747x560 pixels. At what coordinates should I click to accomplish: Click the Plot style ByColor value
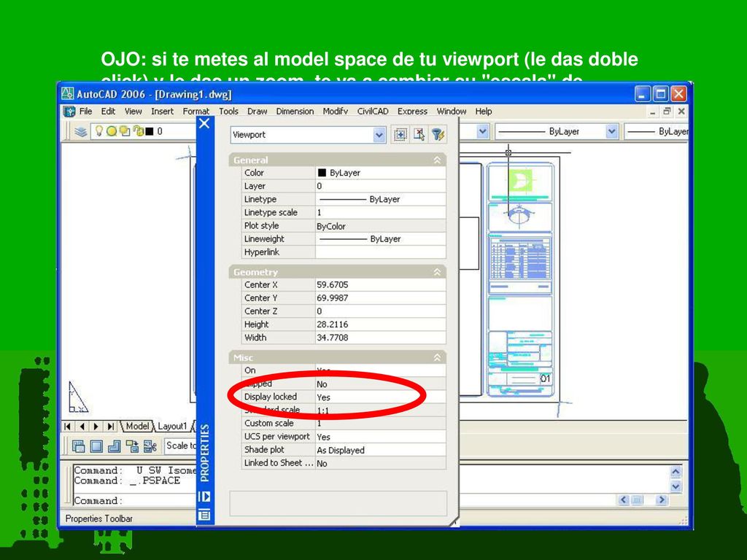click(380, 226)
